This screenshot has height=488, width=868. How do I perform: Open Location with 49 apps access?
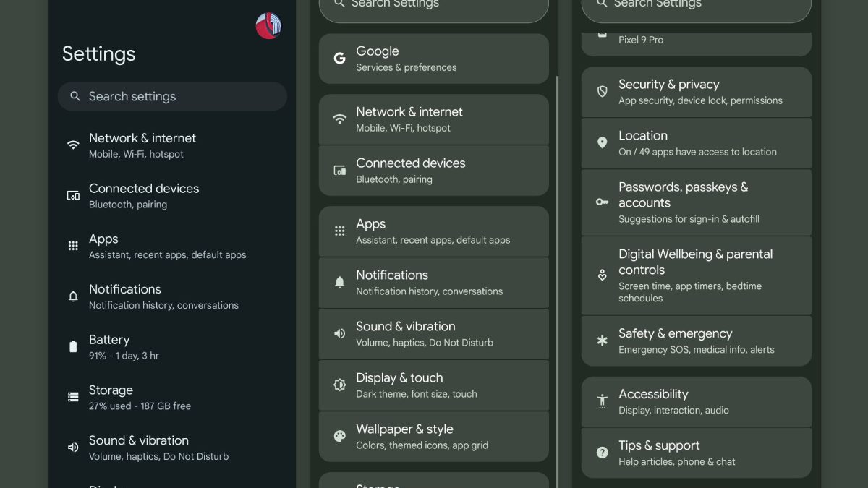point(697,143)
